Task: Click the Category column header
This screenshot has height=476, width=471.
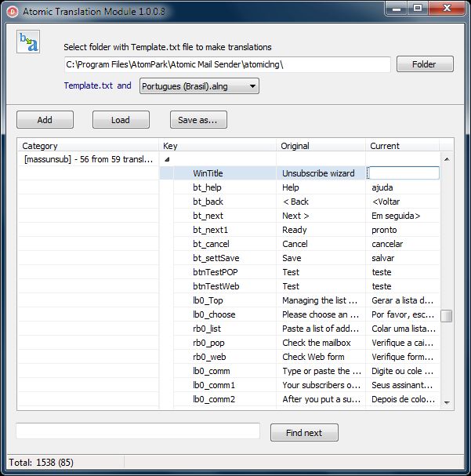Action: pos(89,146)
